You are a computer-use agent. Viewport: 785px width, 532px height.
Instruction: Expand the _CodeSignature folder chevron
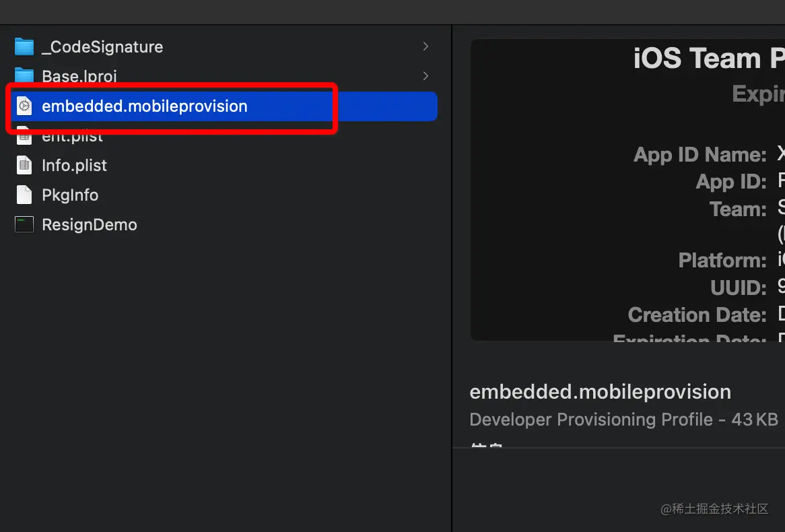(425, 46)
